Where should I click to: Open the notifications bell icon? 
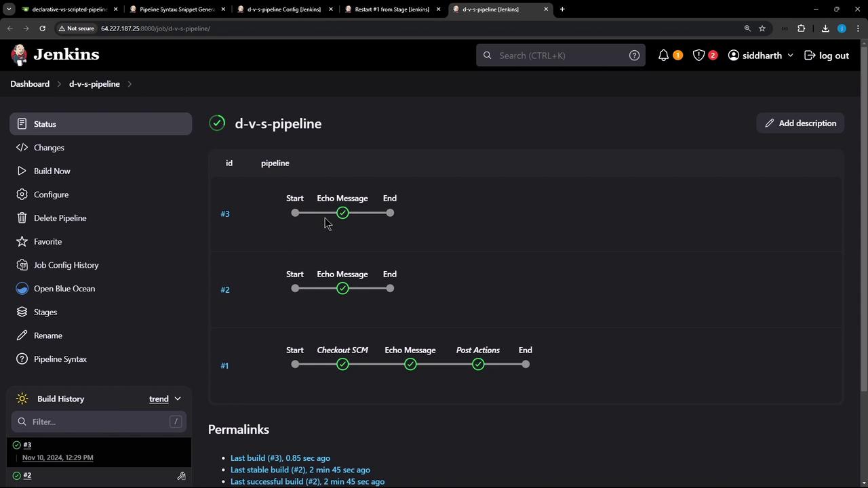(x=663, y=56)
